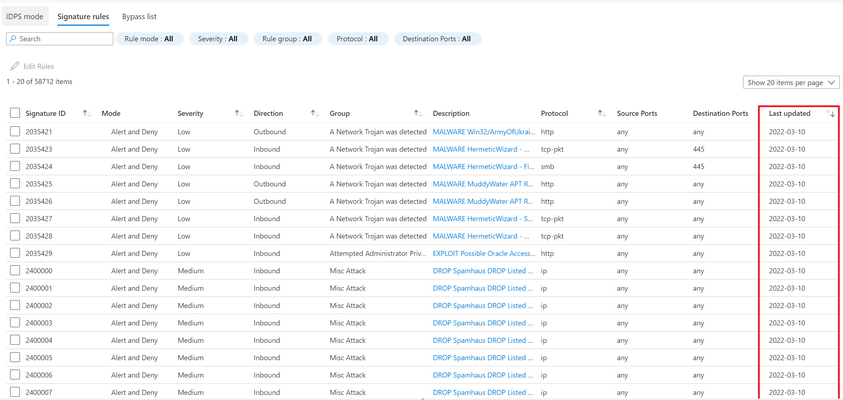Check the select-all header checkbox
This screenshot has height=400, width=843.
click(x=15, y=113)
